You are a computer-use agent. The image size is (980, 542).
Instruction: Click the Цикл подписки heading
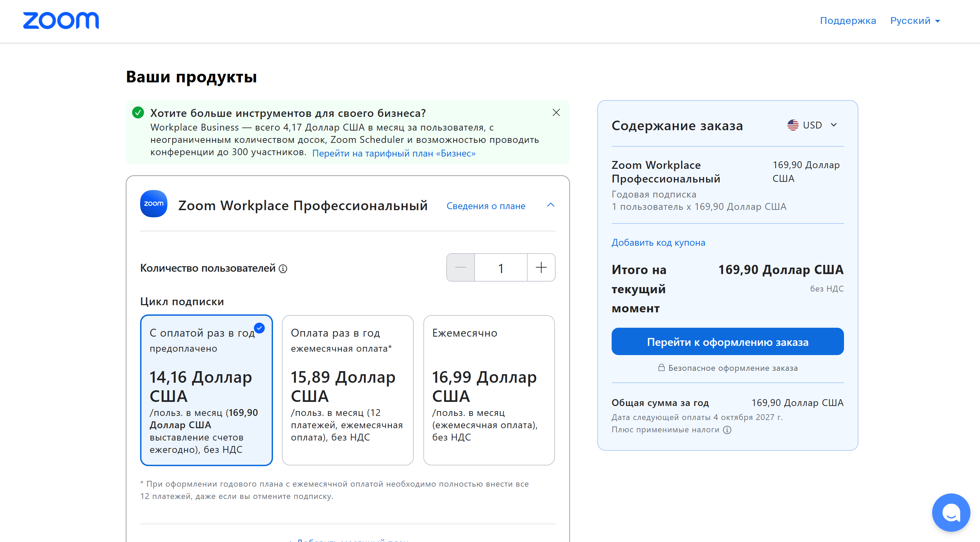click(182, 302)
